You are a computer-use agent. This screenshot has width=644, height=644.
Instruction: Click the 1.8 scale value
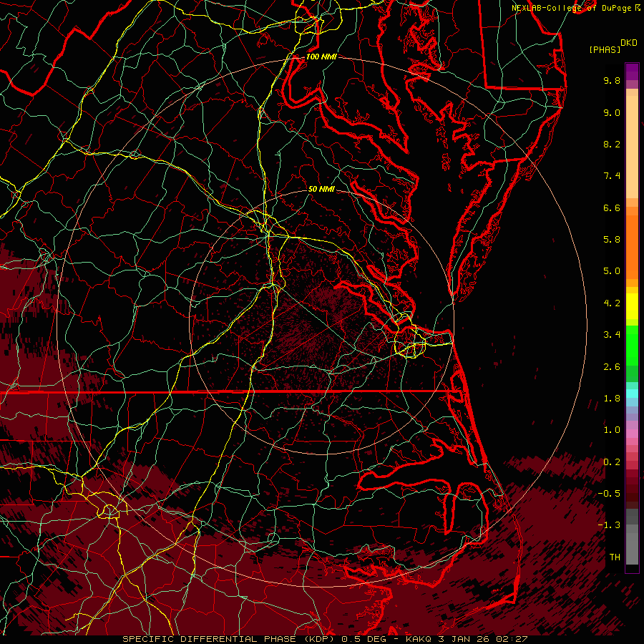pos(612,399)
